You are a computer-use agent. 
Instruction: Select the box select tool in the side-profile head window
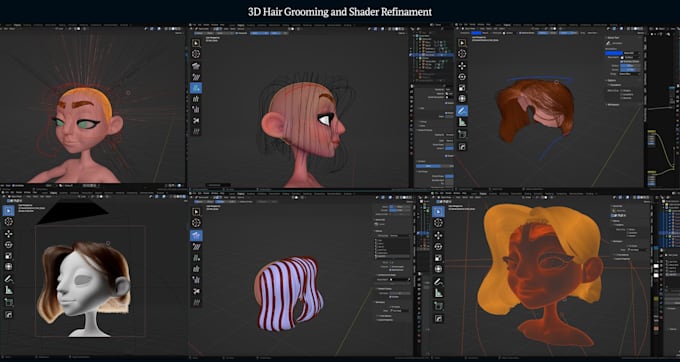[x=196, y=42]
